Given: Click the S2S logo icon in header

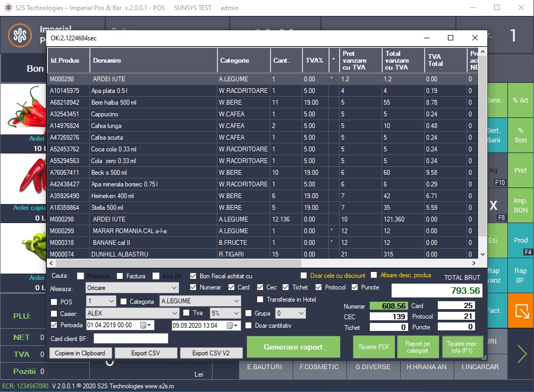Looking at the screenshot, I should pos(20,35).
